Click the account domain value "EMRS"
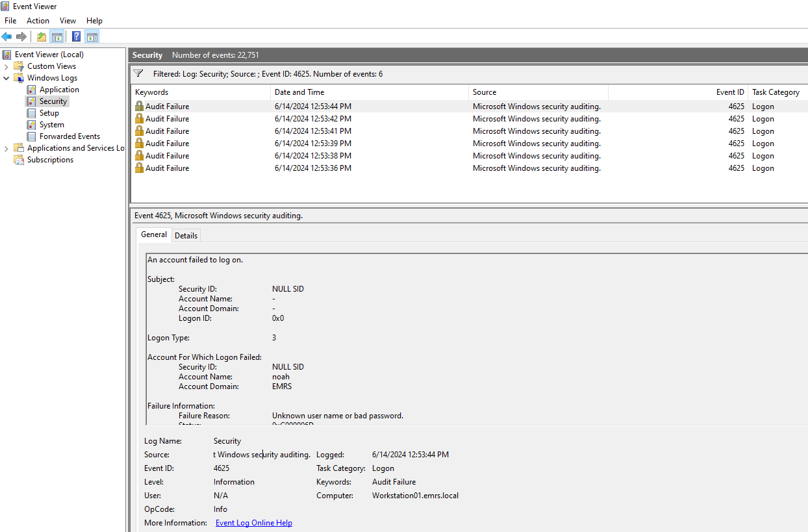 coord(282,386)
